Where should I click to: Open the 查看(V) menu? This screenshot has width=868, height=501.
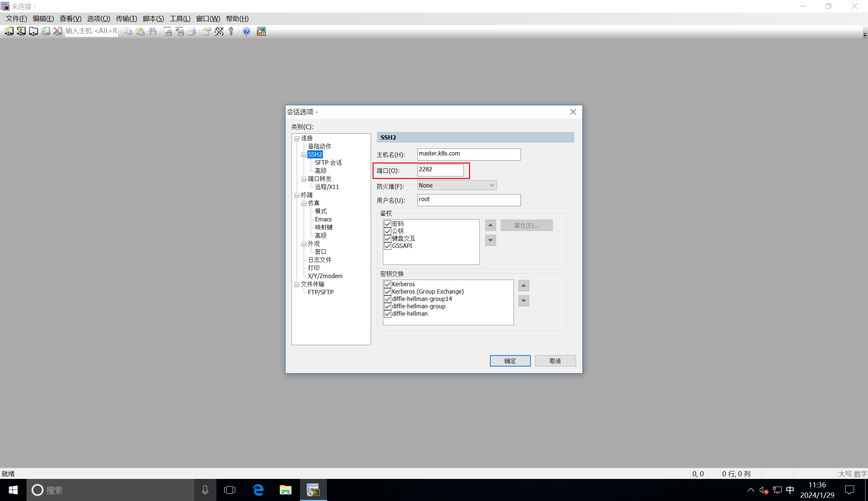(x=70, y=18)
